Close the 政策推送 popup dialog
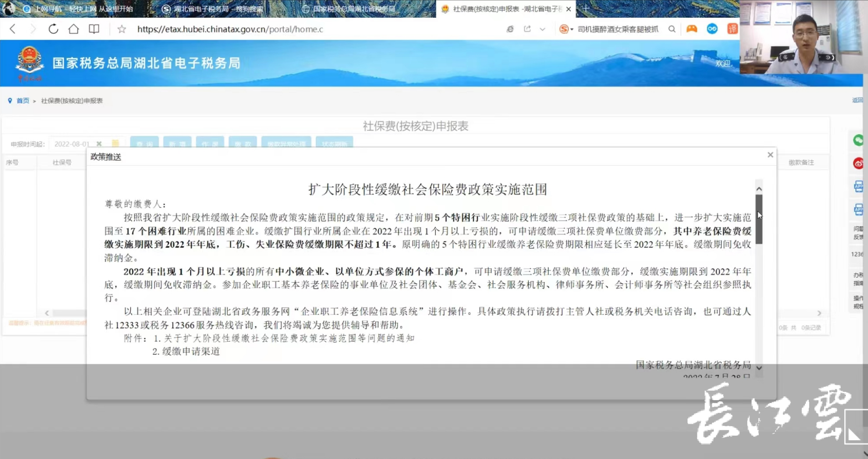868x459 pixels. [x=770, y=155]
